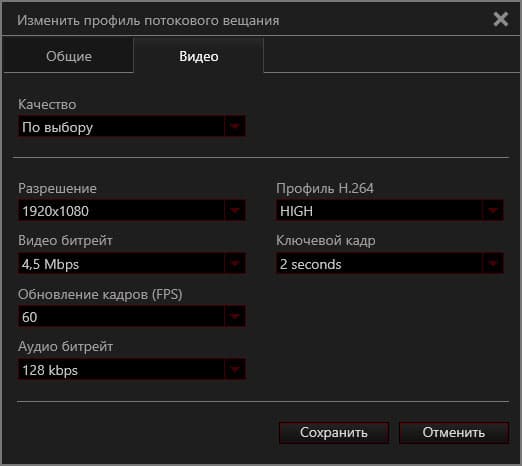Switch to the Общие tab
The image size is (522, 466).
[x=68, y=56]
